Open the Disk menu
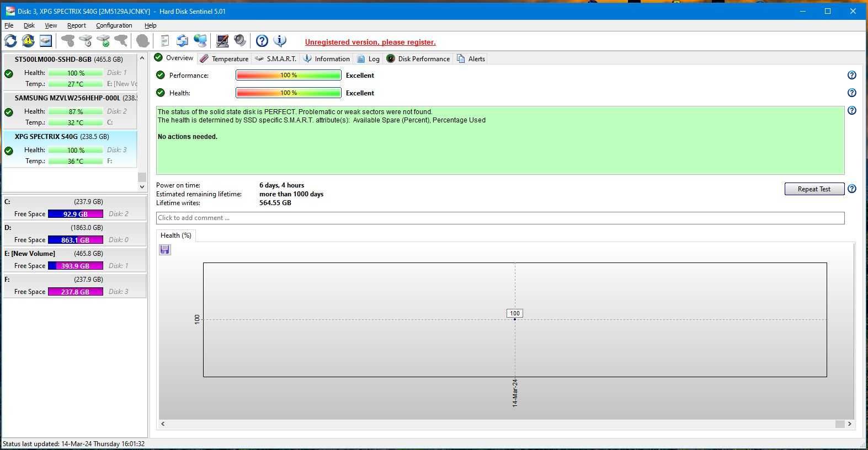Image resolution: width=868 pixels, height=450 pixels. coord(29,25)
